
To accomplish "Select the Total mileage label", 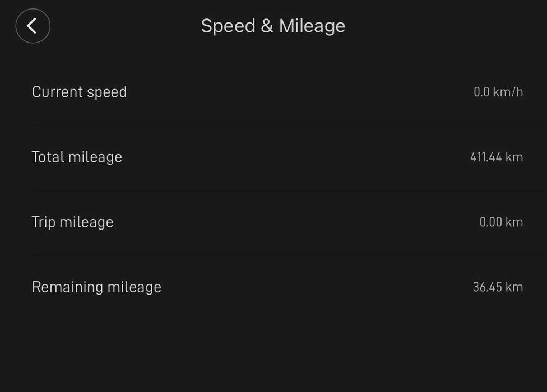I will [77, 157].
